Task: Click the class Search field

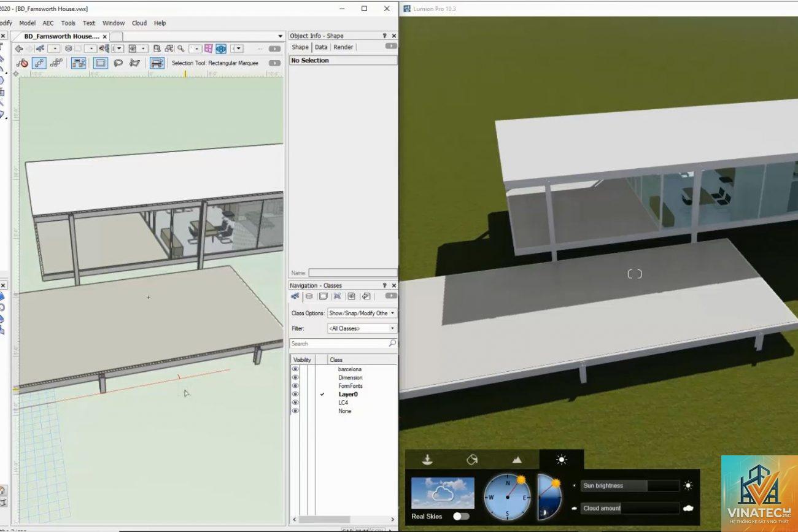Action: click(343, 344)
